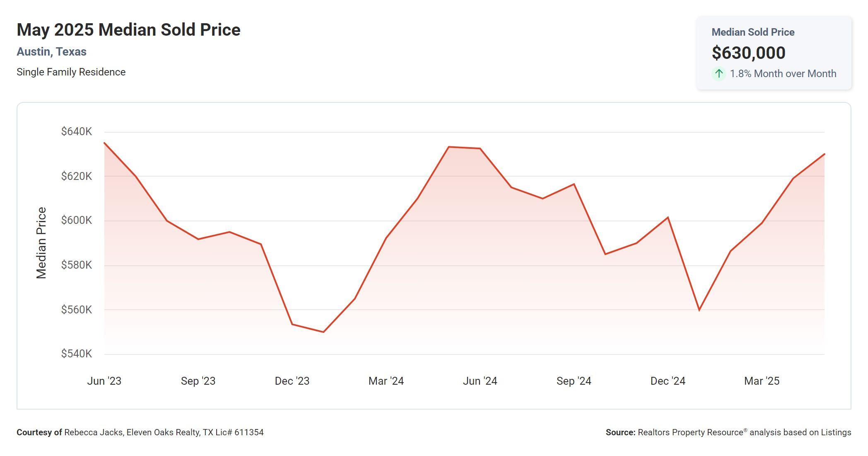868x456 pixels.
Task: Select the Sep '24 x-axis label
Action: click(x=574, y=381)
